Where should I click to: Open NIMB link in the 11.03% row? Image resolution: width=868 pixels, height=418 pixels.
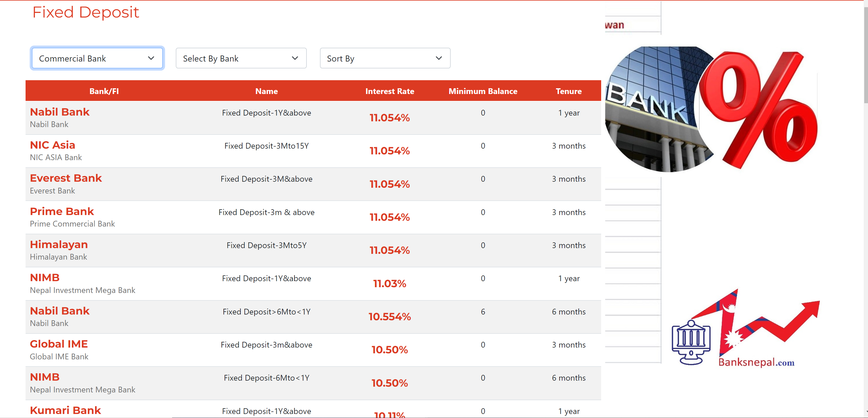[x=45, y=277]
